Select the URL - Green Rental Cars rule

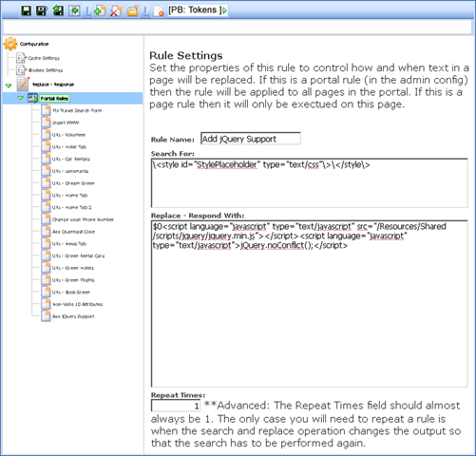coord(79,256)
